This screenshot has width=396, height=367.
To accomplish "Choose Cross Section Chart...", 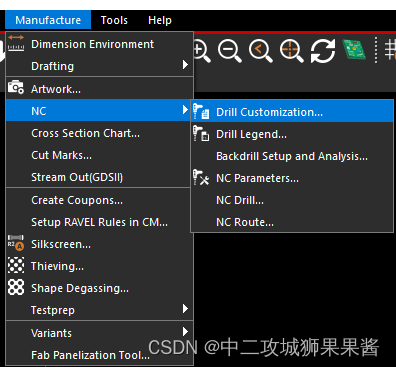I will pyautogui.click(x=99, y=133).
